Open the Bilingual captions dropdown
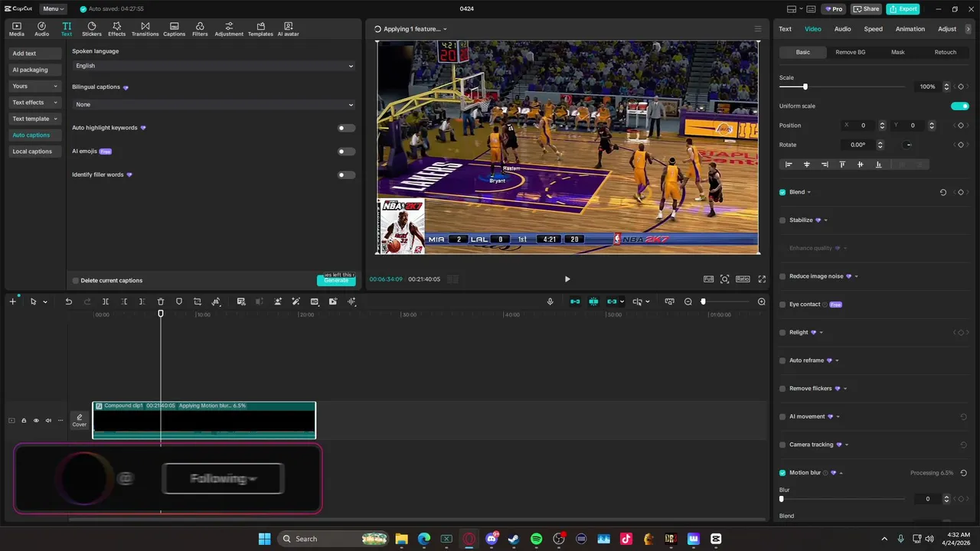This screenshot has height=551, width=980. [214, 105]
